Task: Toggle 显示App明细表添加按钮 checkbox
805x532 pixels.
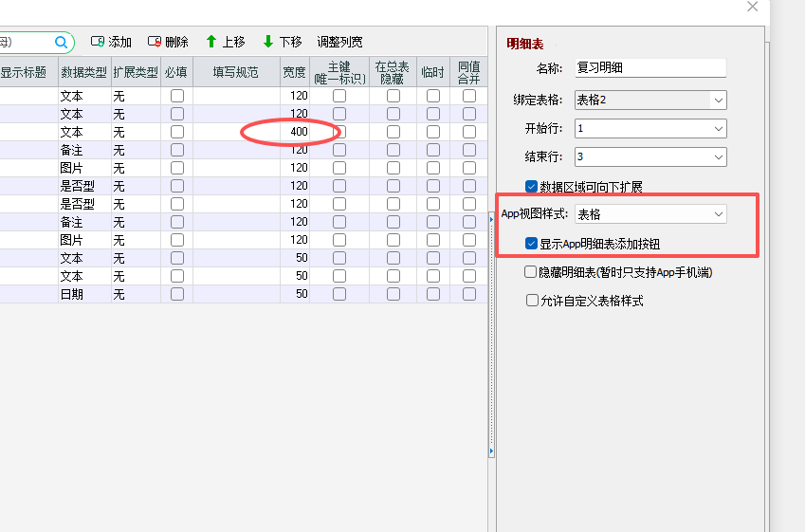Action: [531, 244]
